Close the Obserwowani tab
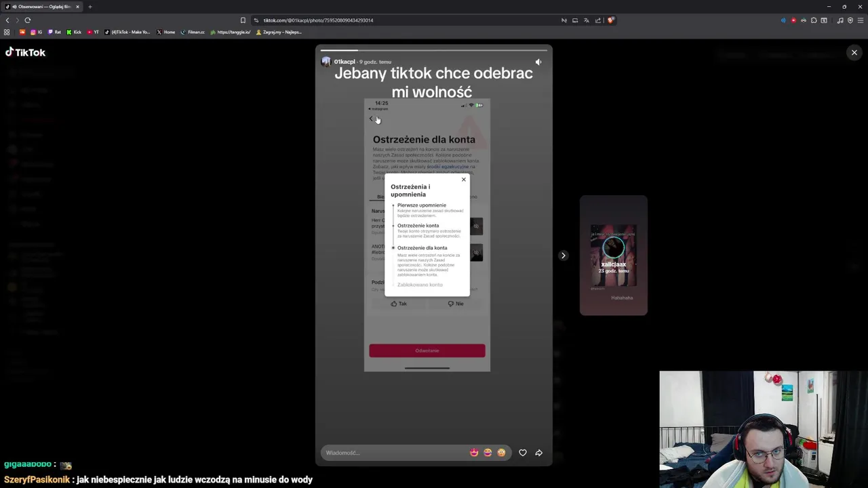The image size is (868, 488). [x=77, y=7]
